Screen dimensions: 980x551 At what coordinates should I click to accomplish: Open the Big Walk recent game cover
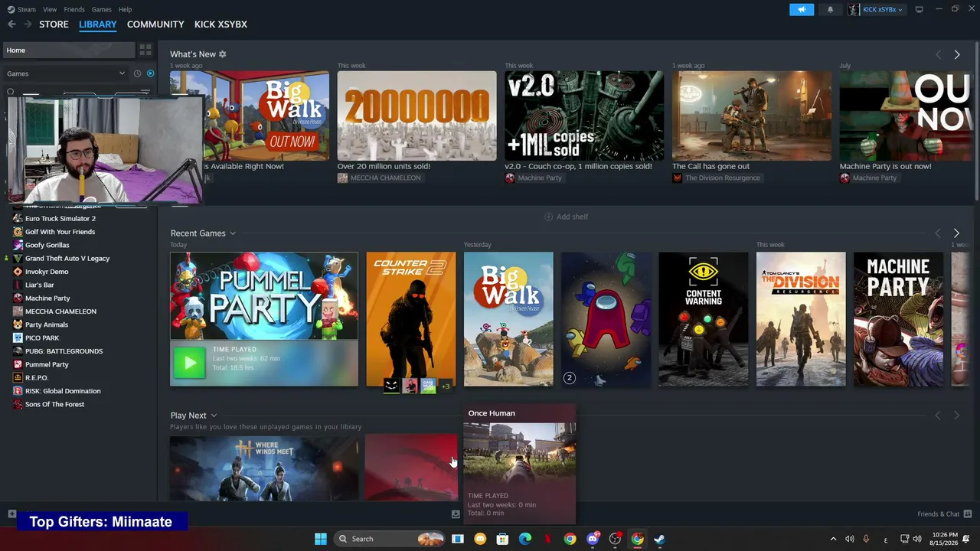point(508,318)
